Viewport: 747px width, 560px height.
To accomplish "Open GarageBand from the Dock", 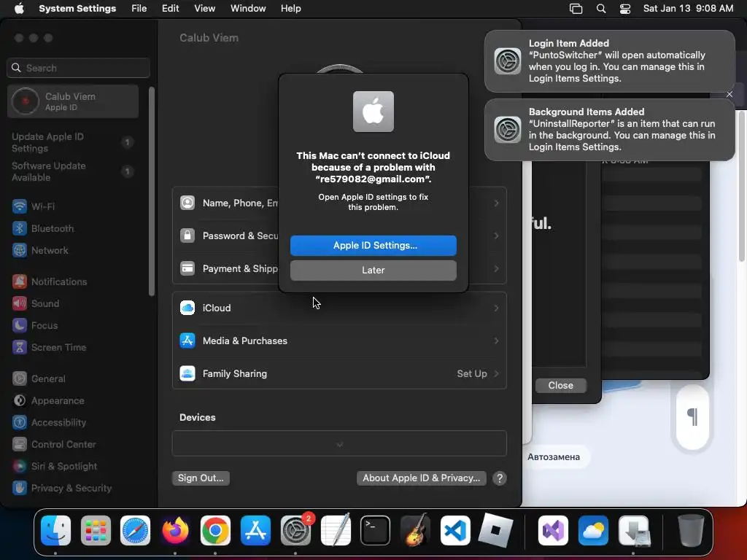I will [415, 531].
